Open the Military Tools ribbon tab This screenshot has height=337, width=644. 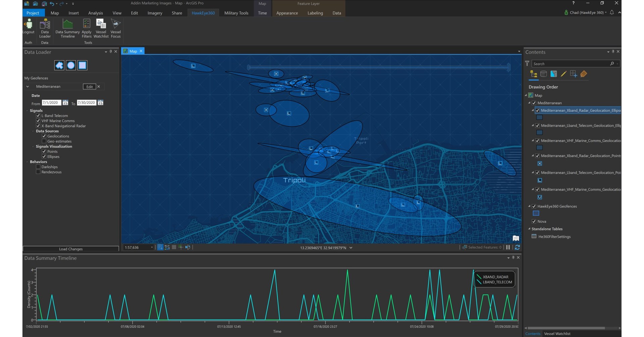pos(236,13)
